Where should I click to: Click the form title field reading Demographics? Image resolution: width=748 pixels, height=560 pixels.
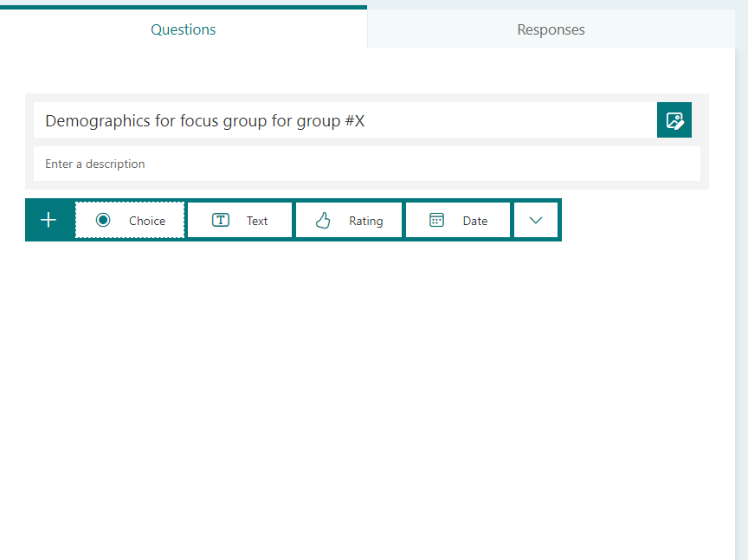203,121
